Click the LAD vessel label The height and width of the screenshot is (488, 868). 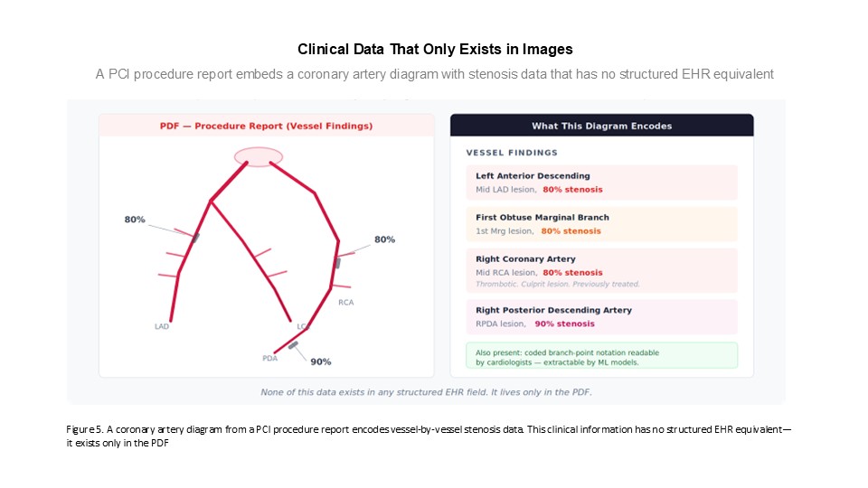pyautogui.click(x=162, y=326)
